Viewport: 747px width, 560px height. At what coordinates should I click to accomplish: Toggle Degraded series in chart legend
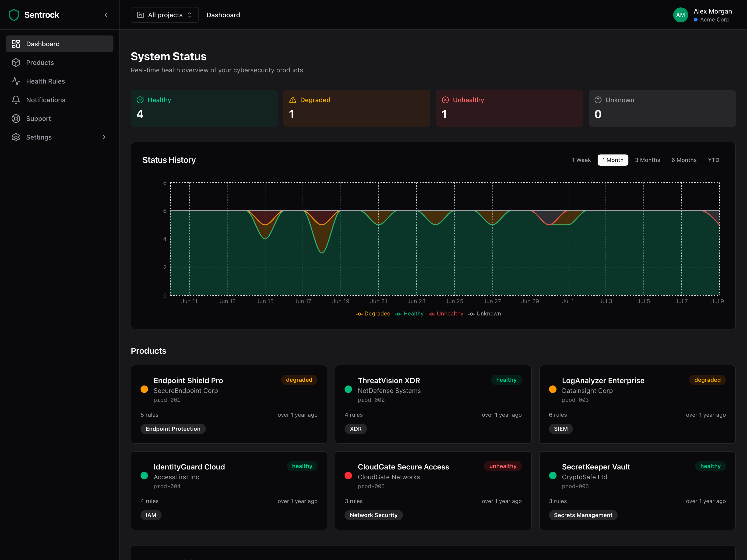[373, 314]
